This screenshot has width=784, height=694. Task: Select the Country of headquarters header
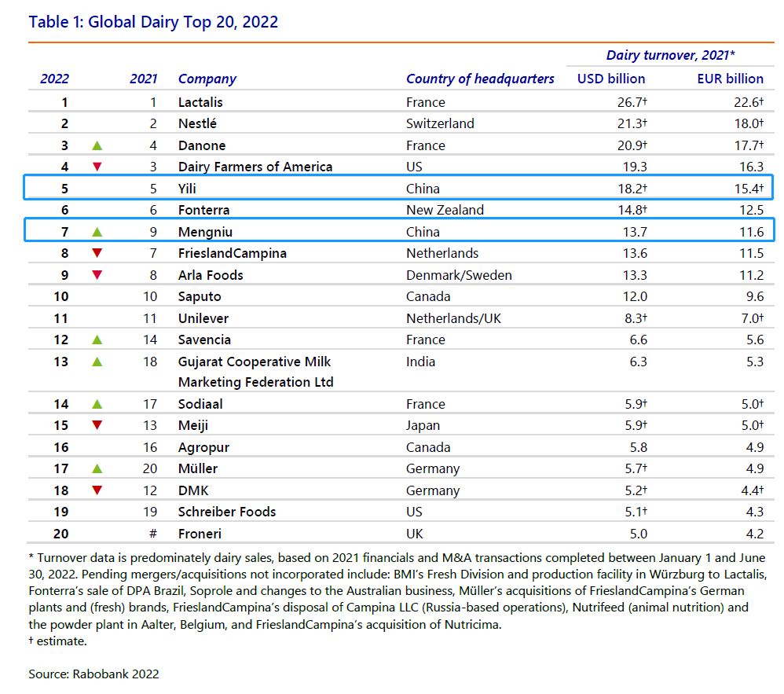(480, 79)
